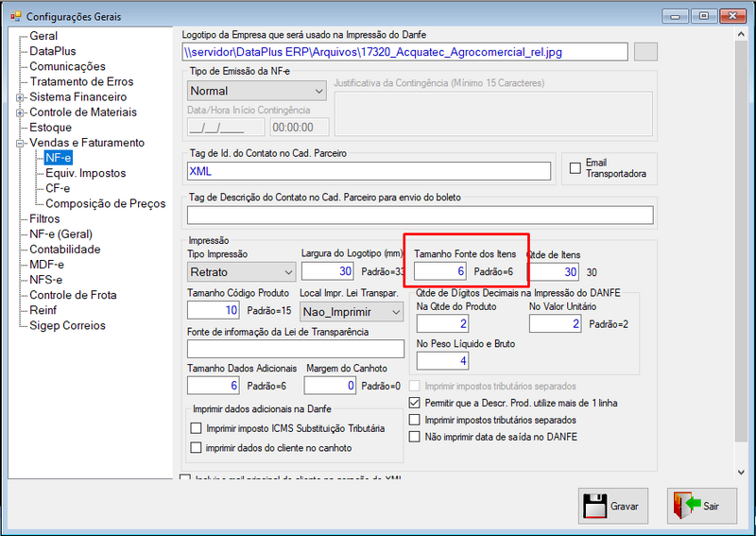The image size is (756, 536).
Task: Enable Imprimir imposto ICMS Substituição Tributária
Action: point(196,428)
